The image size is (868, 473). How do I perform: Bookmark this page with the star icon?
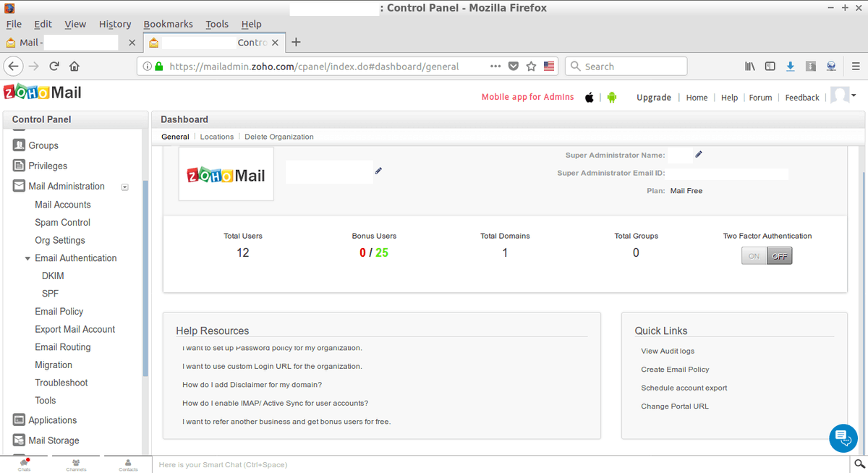coord(531,66)
